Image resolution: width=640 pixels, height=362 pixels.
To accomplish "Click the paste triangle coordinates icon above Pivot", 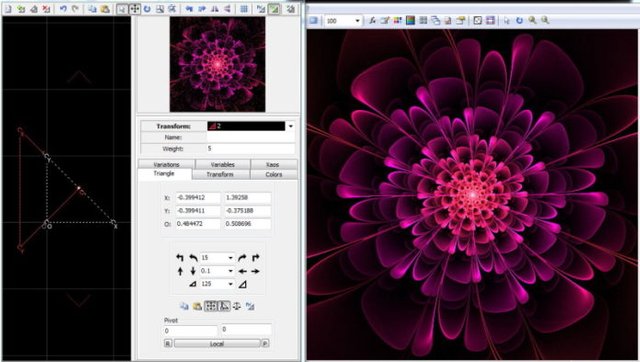I will (x=197, y=306).
